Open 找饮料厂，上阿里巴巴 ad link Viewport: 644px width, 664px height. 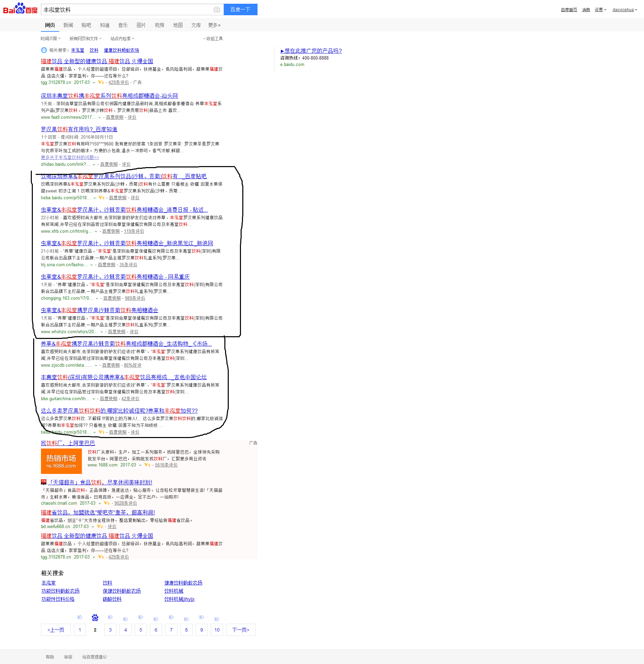(x=68, y=443)
